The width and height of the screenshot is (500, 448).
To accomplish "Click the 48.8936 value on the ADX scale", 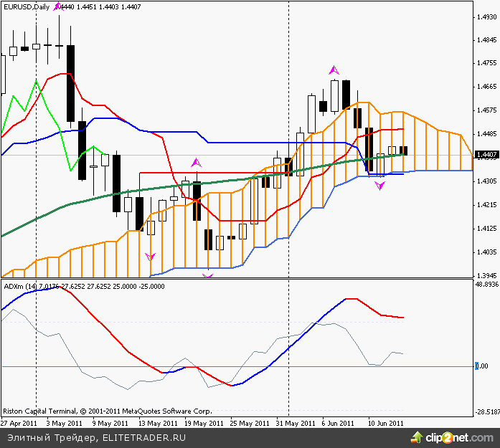I will coord(486,285).
